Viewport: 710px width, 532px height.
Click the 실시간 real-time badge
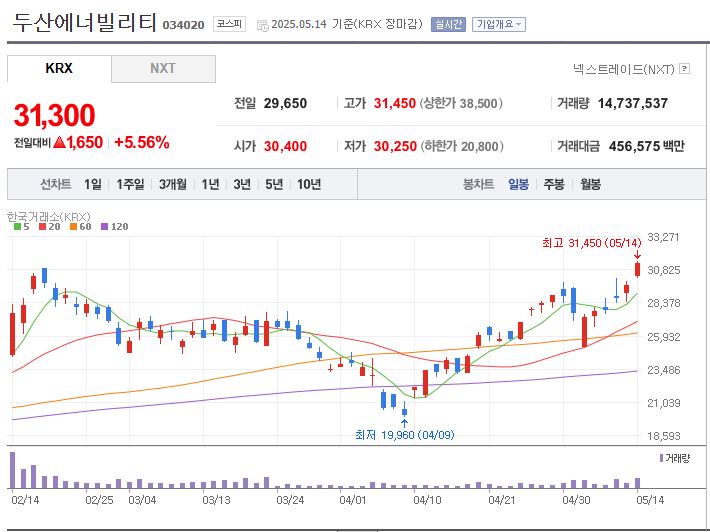pos(448,25)
